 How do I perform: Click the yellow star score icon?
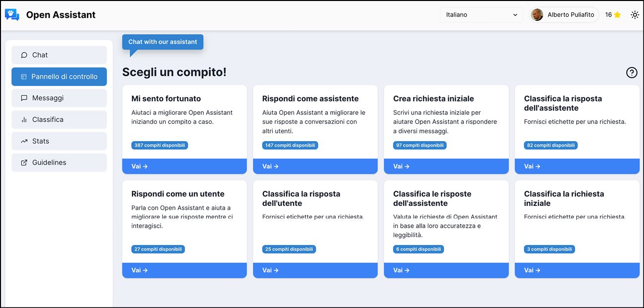[617, 15]
